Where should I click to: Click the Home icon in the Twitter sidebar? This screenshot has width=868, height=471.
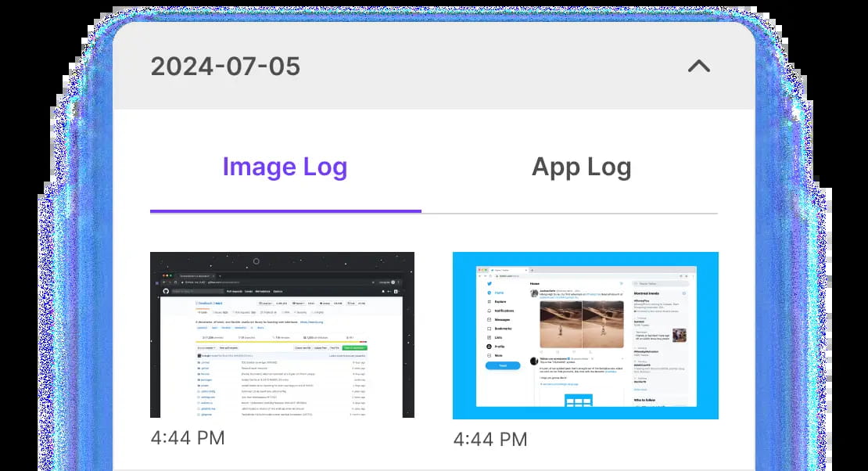click(489, 293)
